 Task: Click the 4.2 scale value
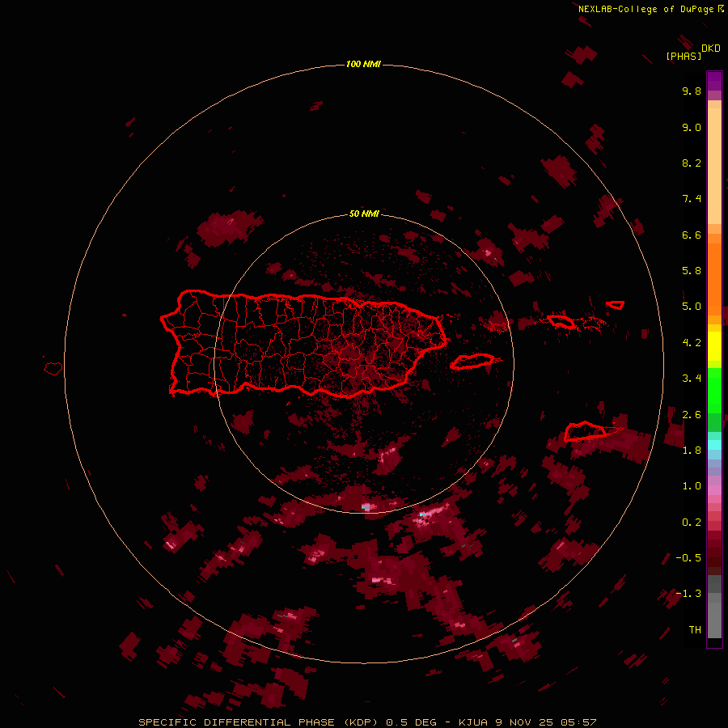coord(692,343)
